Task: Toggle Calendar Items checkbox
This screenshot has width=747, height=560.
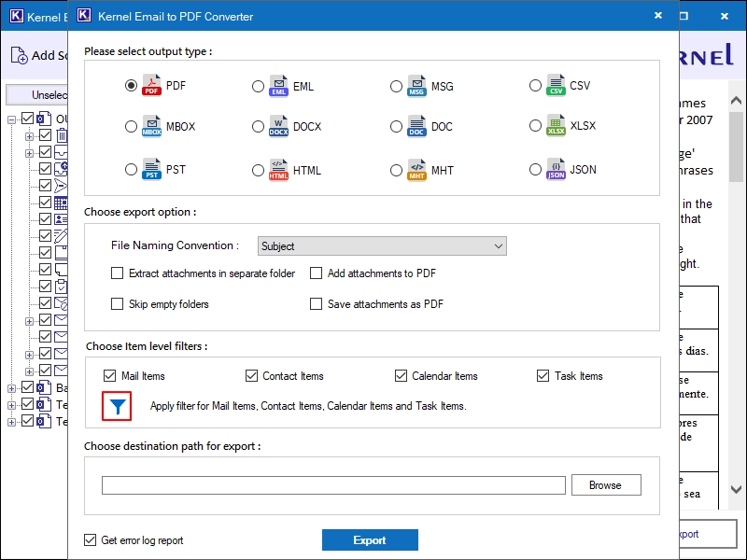Action: (401, 376)
